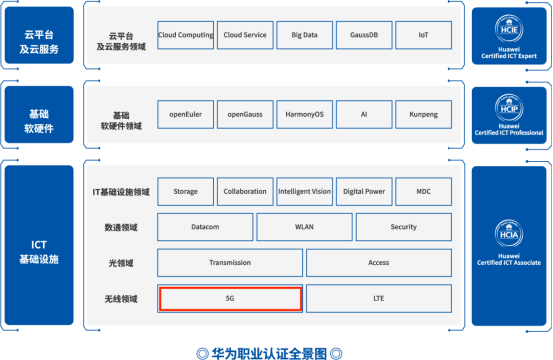Image resolution: width=553 pixels, height=360 pixels.
Task: Click the Kunpeng certification box
Action: point(424,115)
